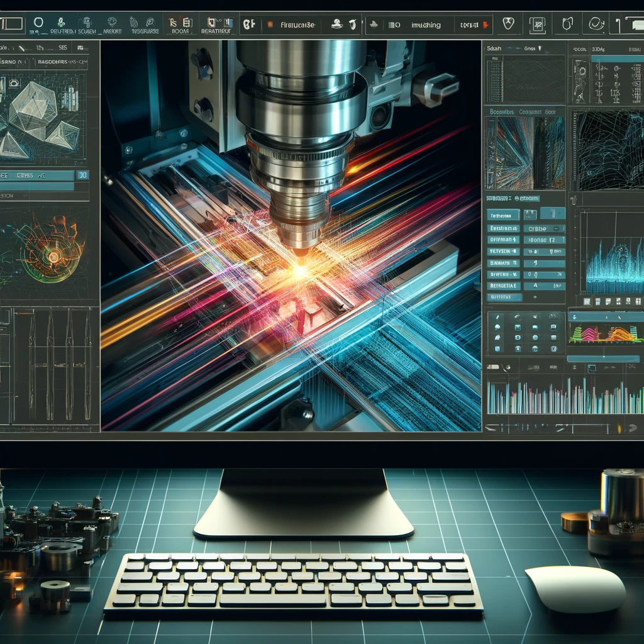Toggle the small blue box beside the left panel bar
This screenshot has width=644, height=644.
point(82,175)
